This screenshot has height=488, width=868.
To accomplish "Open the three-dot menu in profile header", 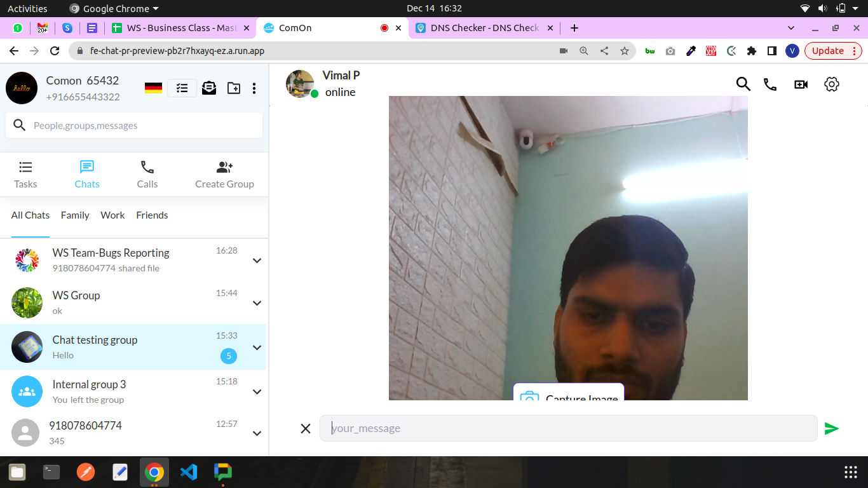I will [x=254, y=88].
